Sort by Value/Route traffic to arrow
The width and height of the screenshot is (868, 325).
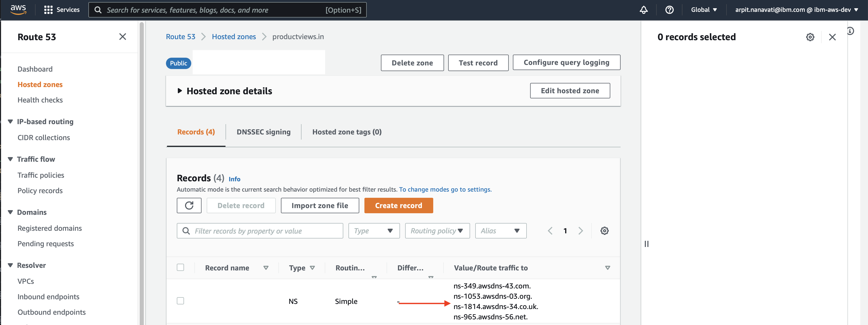coord(607,268)
